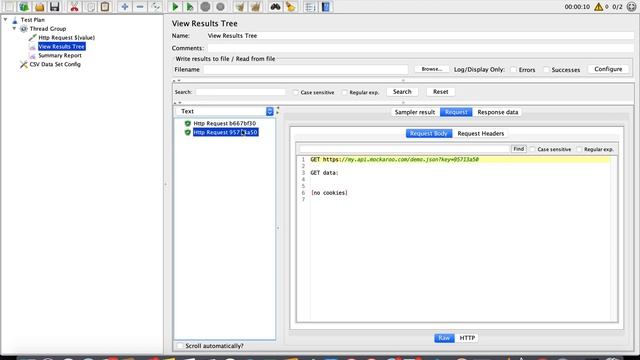Switch to the HTTP tab at bottom
The width and height of the screenshot is (640, 360).
click(x=467, y=338)
